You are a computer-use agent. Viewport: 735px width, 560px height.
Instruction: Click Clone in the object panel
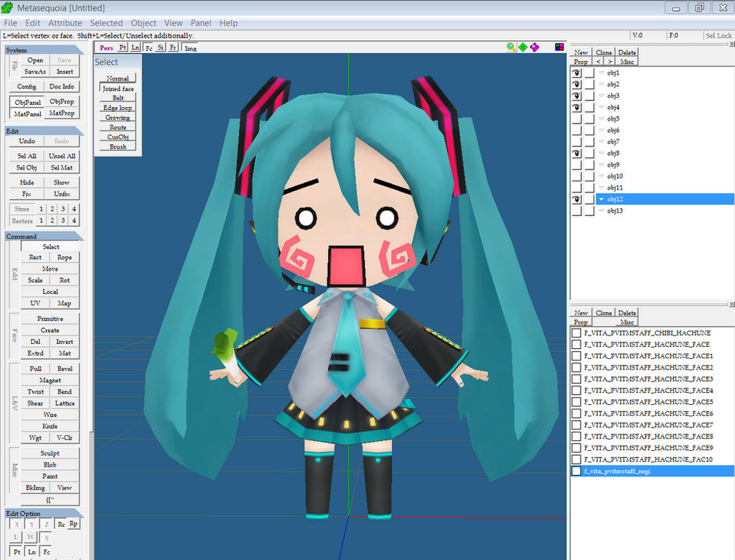click(x=604, y=52)
